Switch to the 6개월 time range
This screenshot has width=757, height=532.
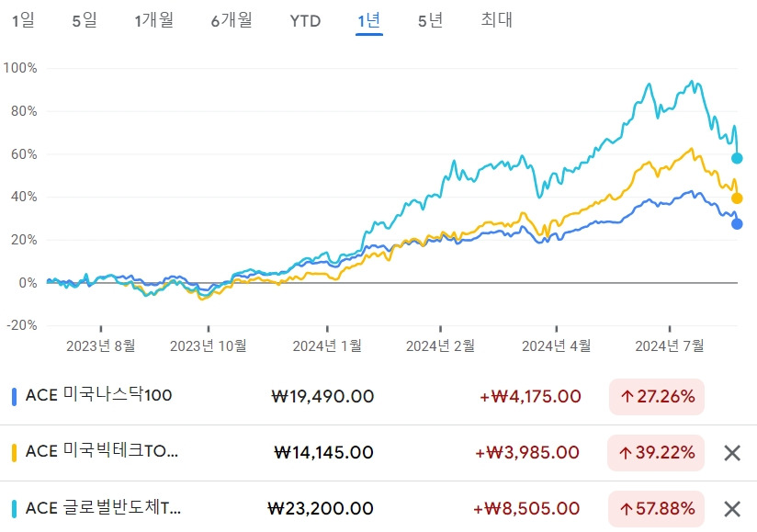point(232,19)
